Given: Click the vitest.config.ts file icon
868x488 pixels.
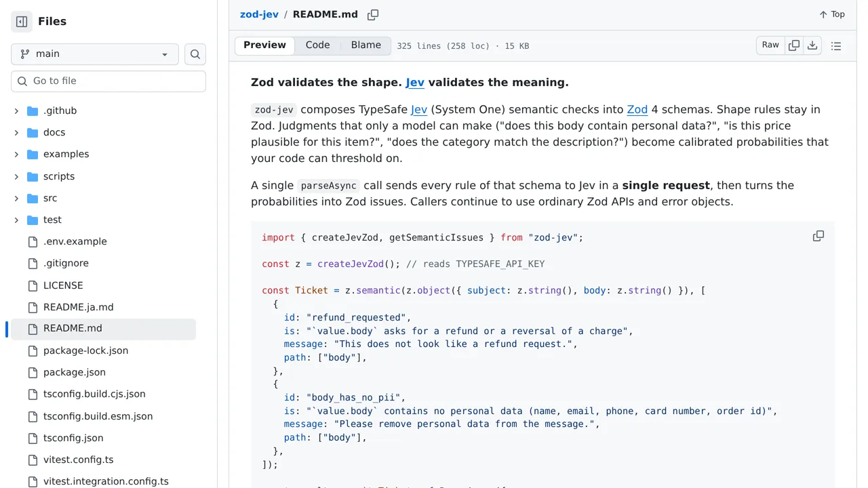Looking at the screenshot, I should [x=33, y=460].
